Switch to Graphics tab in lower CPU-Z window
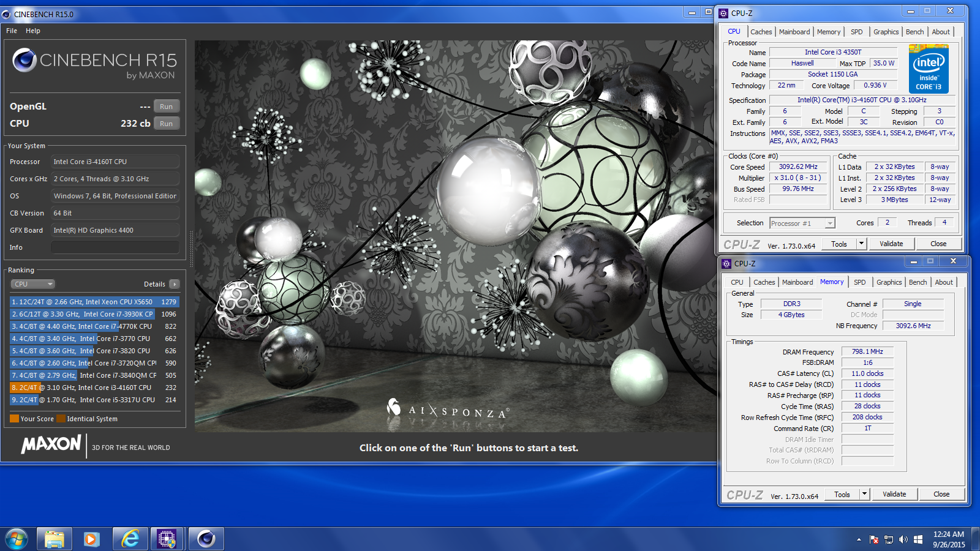The image size is (980, 551). 889,282
